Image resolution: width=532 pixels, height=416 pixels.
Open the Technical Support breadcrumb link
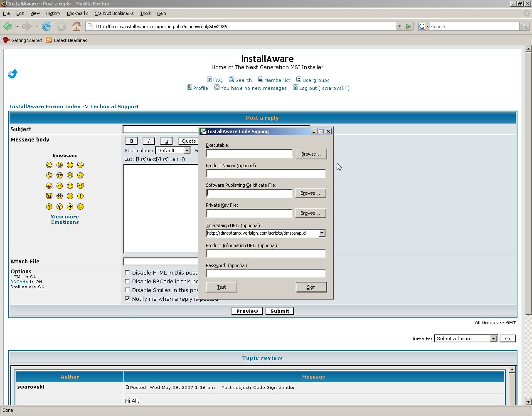pyautogui.click(x=115, y=106)
